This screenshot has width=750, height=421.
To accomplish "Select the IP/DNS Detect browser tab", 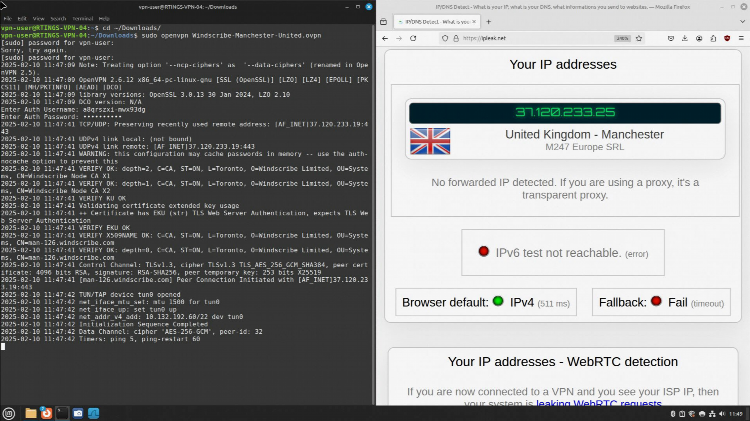I will click(x=436, y=22).
